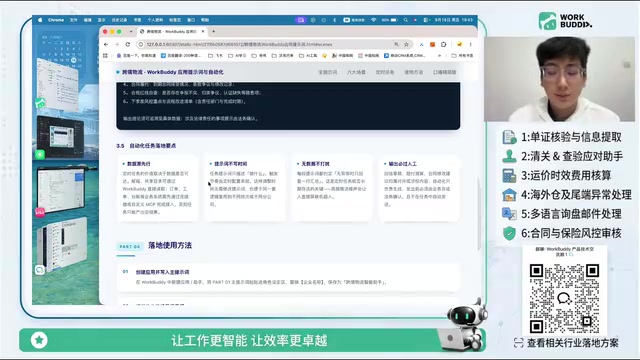Click the zoom magnifier in address bar
Viewport: 640px width, 360px height.
[396, 44]
